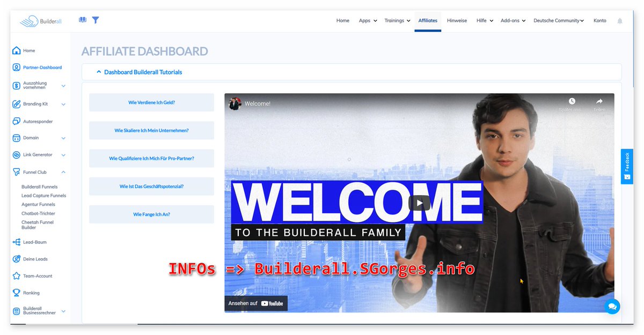Expand Domain submenu chevron

pos(63,138)
